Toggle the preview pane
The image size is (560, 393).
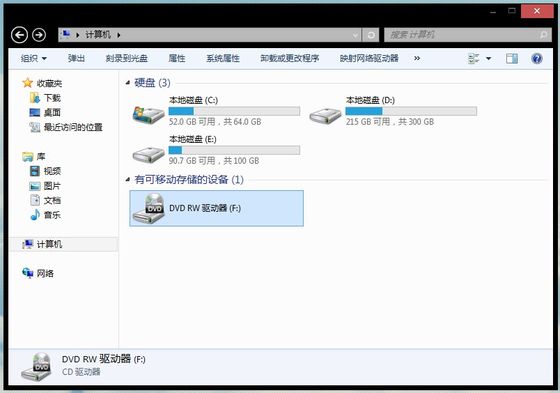click(x=511, y=58)
